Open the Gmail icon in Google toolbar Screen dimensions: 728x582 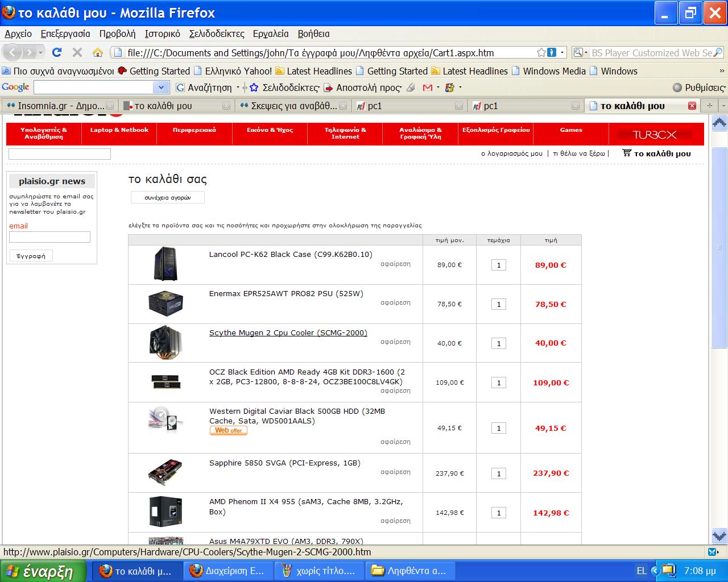coord(428,88)
